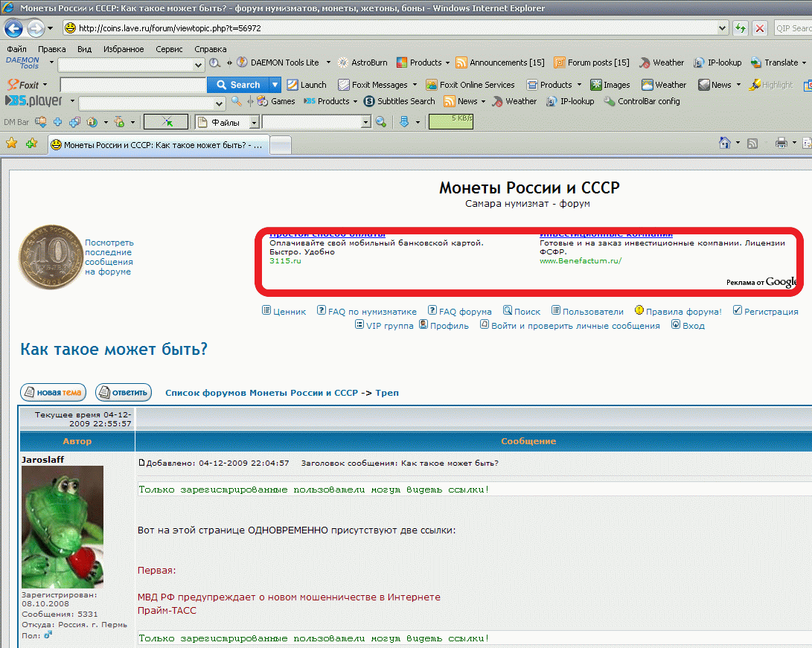Open the Файл menu

click(16, 49)
